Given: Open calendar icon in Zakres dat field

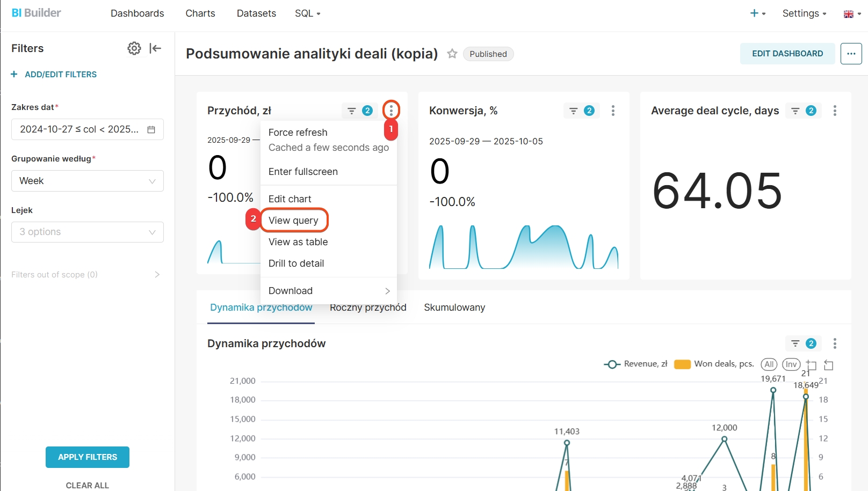Looking at the screenshot, I should click(x=151, y=129).
